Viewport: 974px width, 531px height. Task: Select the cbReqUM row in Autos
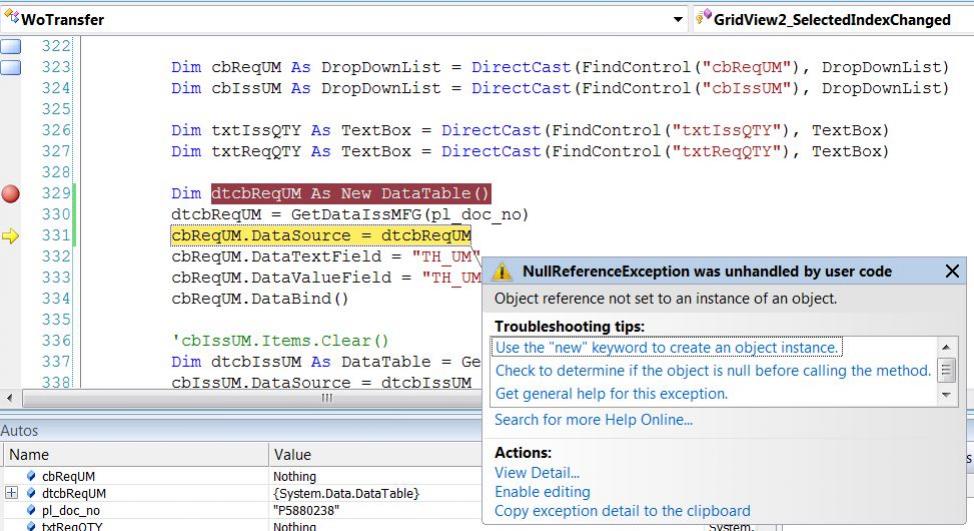click(x=242, y=476)
